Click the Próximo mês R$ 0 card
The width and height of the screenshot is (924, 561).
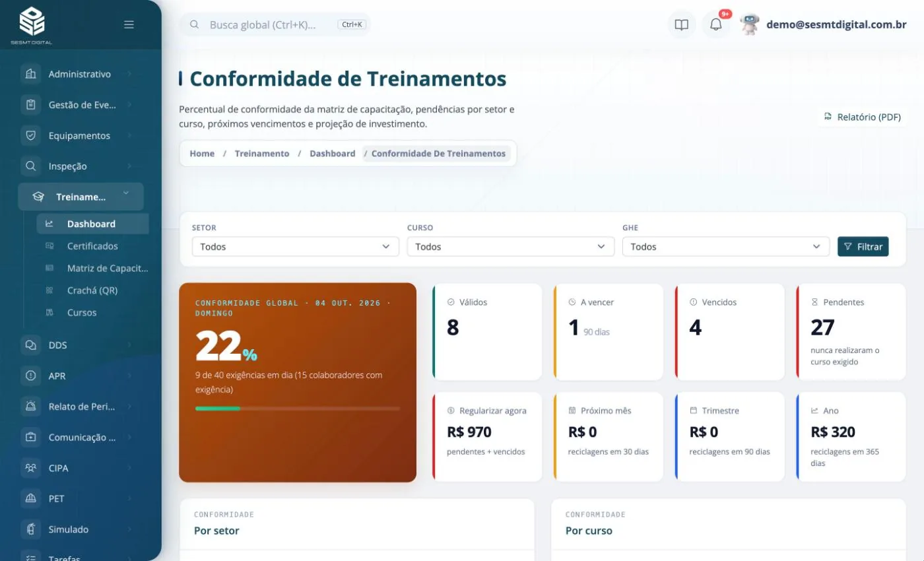coord(609,437)
